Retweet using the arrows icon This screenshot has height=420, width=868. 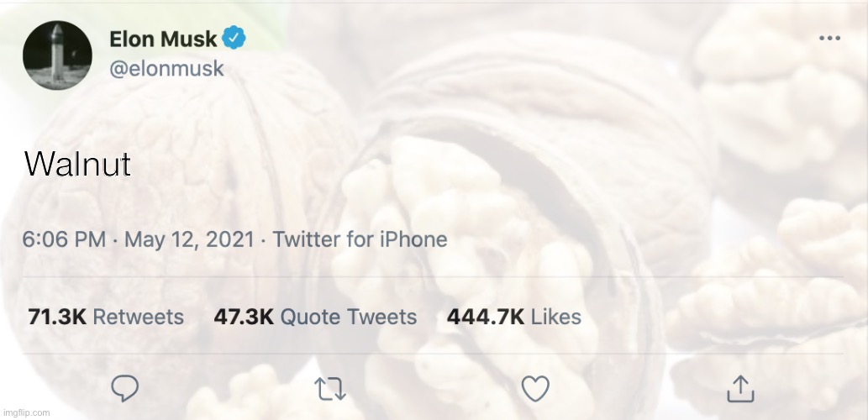tap(329, 388)
